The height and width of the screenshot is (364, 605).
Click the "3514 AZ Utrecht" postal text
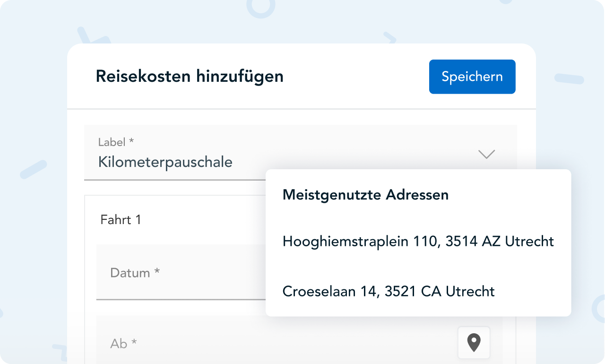(x=500, y=242)
